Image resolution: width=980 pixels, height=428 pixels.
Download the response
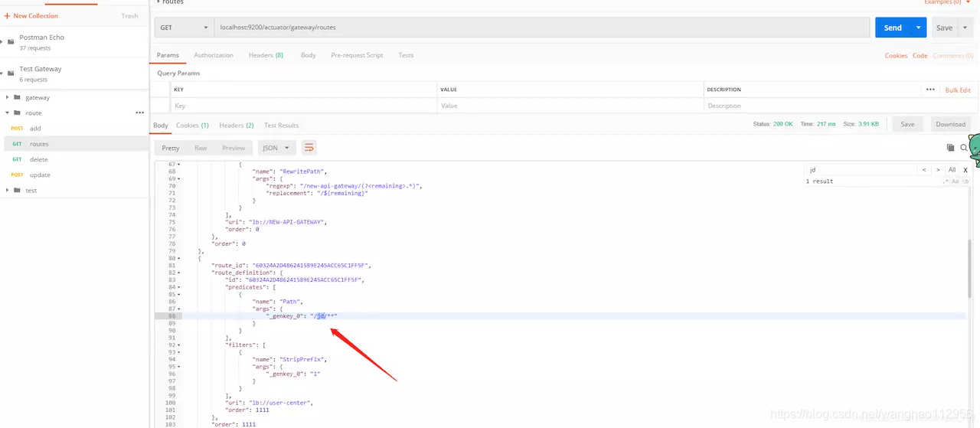950,124
